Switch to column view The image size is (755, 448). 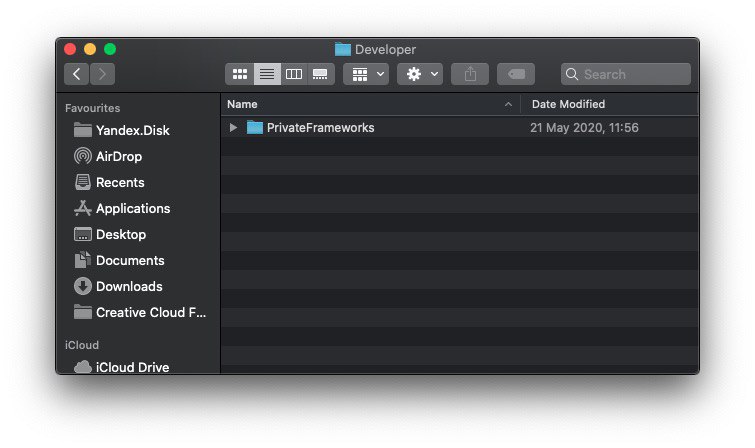point(294,74)
